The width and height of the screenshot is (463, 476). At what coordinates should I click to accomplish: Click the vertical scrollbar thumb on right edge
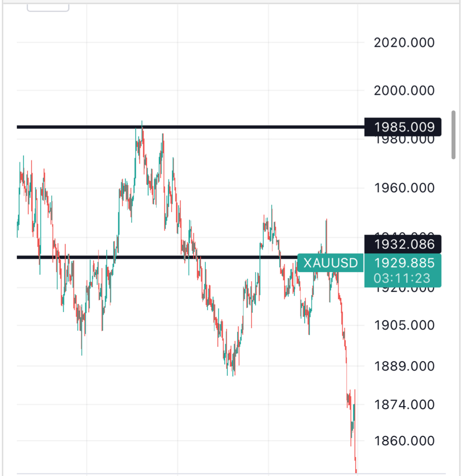[x=454, y=135]
